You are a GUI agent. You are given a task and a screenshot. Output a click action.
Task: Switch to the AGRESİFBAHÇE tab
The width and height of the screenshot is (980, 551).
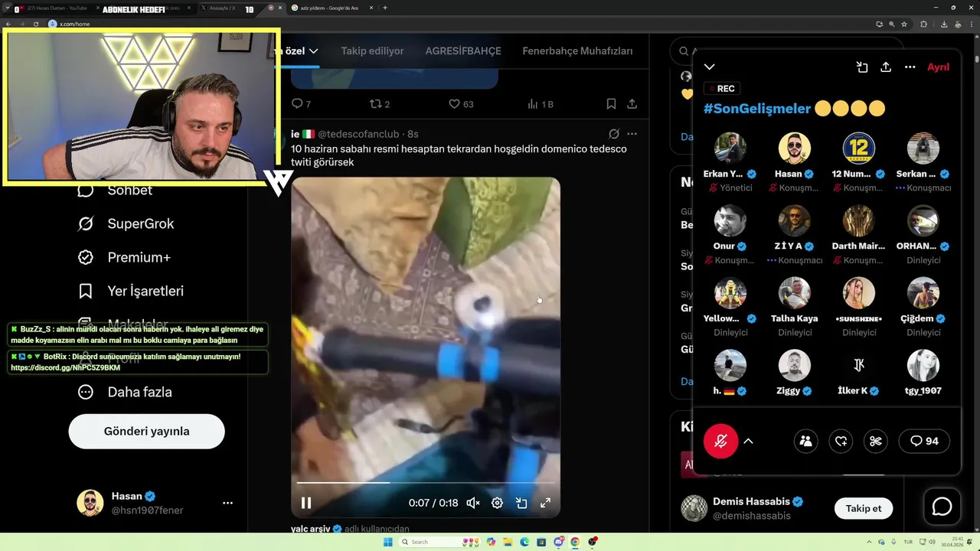click(x=463, y=51)
